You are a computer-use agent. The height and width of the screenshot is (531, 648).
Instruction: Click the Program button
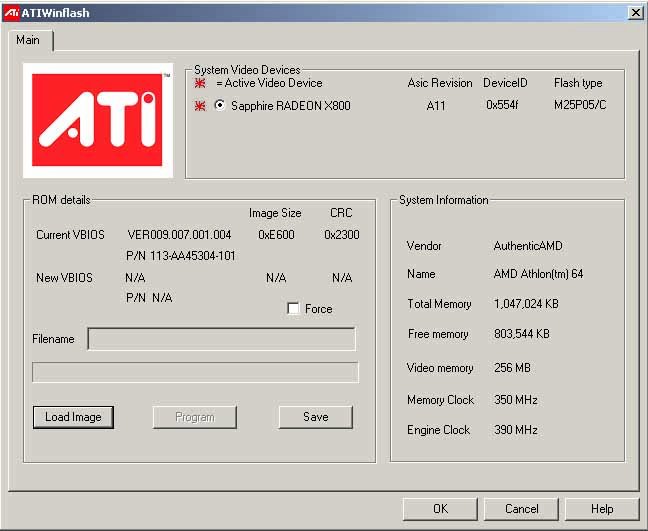pyautogui.click(x=194, y=417)
